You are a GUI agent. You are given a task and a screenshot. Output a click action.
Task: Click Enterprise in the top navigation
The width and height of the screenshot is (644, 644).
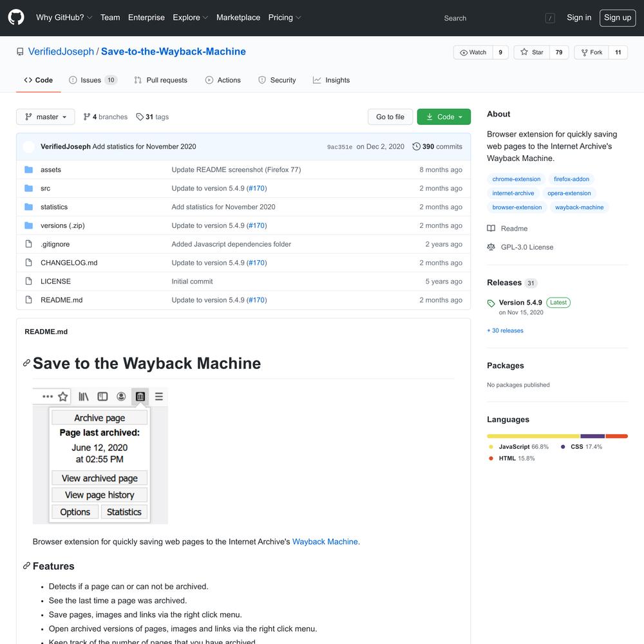click(x=146, y=17)
